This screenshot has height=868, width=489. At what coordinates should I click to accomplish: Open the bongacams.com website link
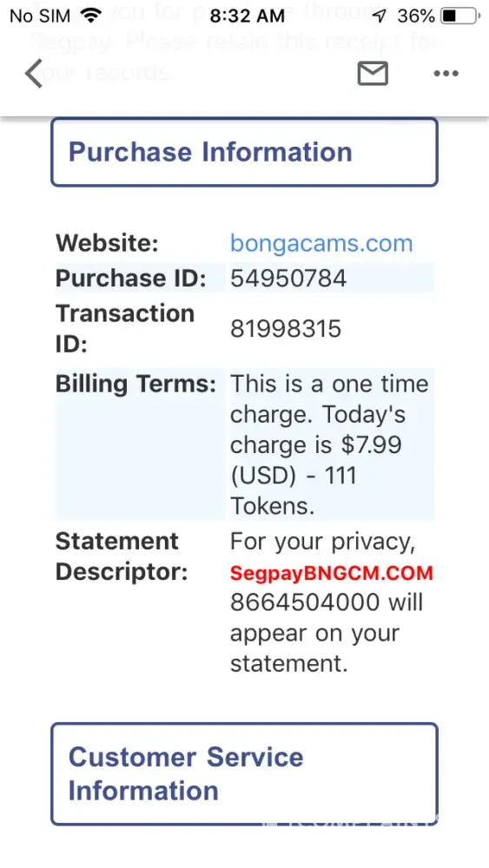pyautogui.click(x=321, y=243)
